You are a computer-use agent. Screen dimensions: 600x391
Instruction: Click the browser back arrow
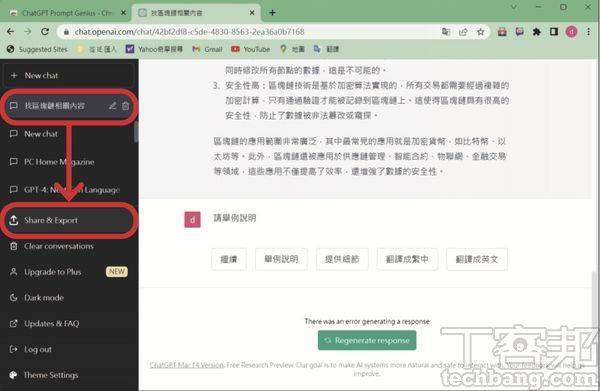point(10,32)
